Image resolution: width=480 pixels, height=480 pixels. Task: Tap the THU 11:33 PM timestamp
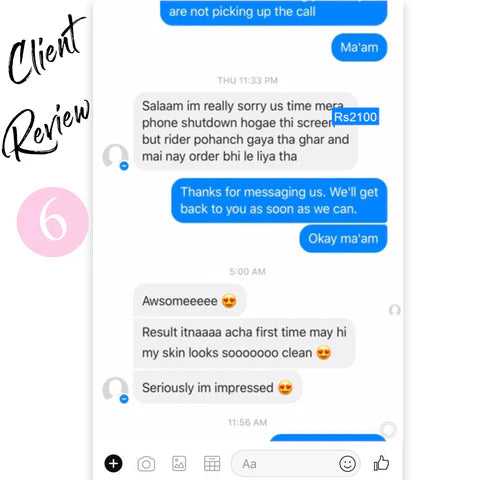[x=247, y=80]
